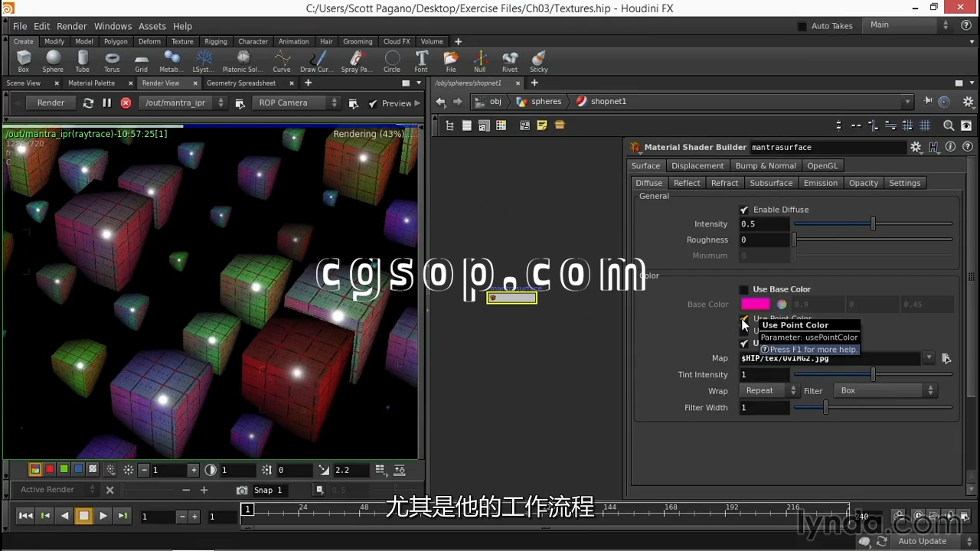Select the Spray Paint shelf tool
Image resolution: width=980 pixels, height=551 pixels.
point(356,60)
